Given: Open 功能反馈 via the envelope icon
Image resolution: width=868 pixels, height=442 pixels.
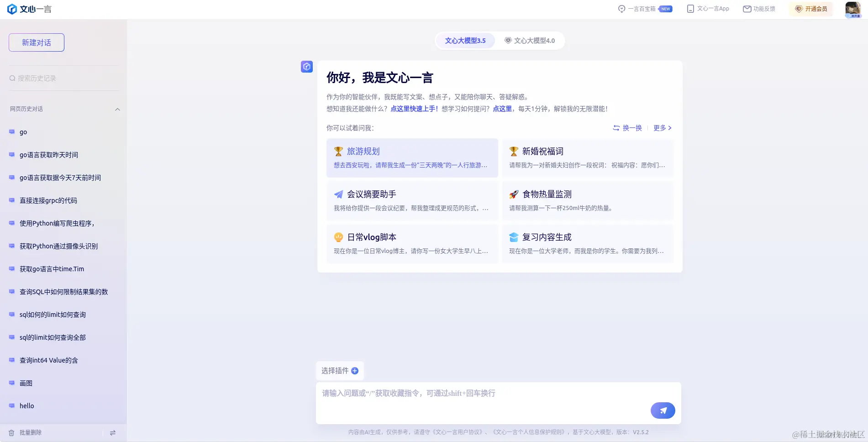Looking at the screenshot, I should pos(747,9).
